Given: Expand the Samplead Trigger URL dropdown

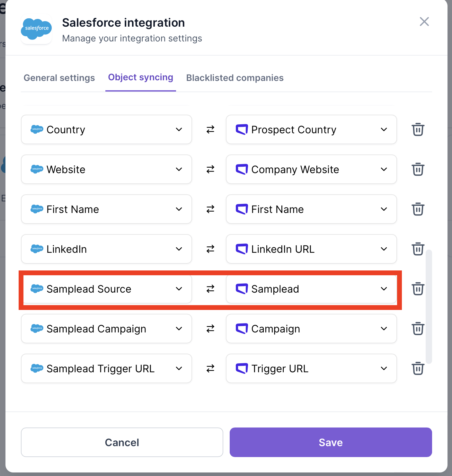Looking at the screenshot, I should (106, 368).
